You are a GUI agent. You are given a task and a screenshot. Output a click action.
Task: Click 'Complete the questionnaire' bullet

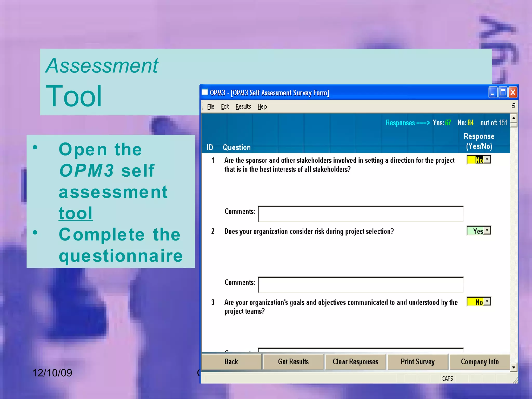pyautogui.click(x=121, y=245)
